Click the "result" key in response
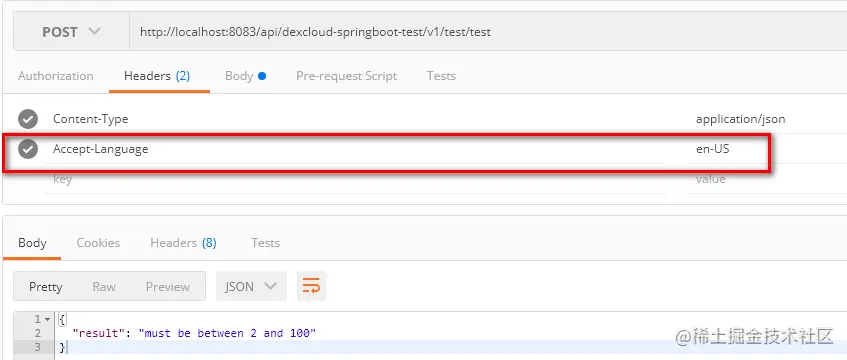Screen dimensions: 847x360 pos(98,333)
